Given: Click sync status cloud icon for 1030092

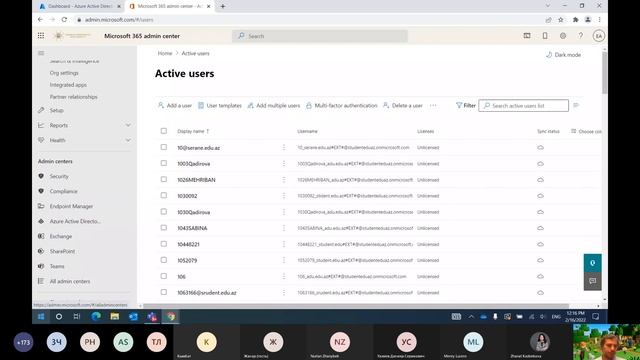Looking at the screenshot, I should 540,196.
